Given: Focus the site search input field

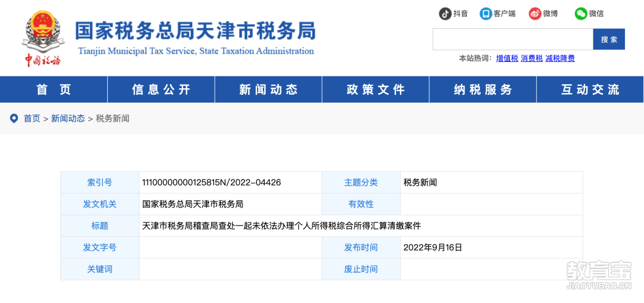Looking at the screenshot, I should tap(513, 39).
